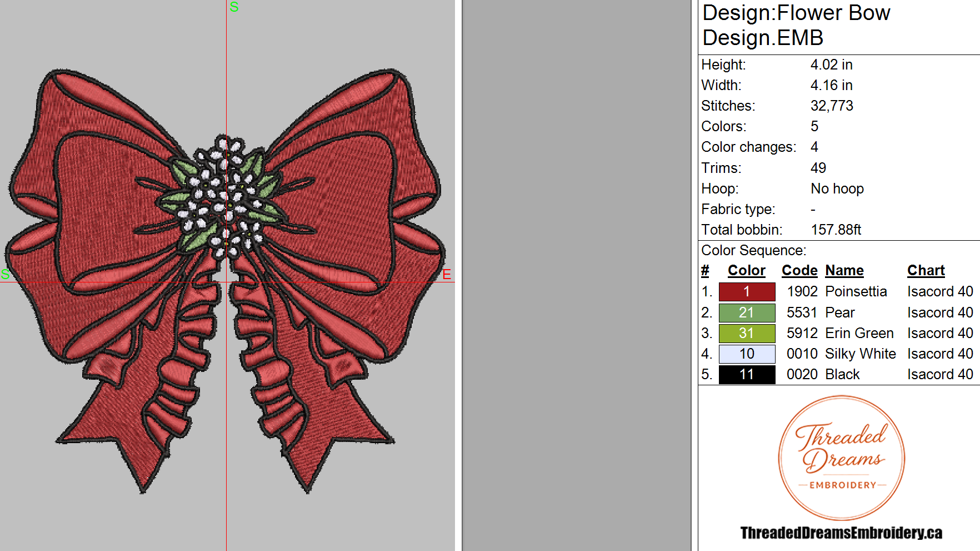Open the ThreadedDreamsEmbroidery.ca website text
Image resolution: width=980 pixels, height=551 pixels.
click(x=841, y=533)
